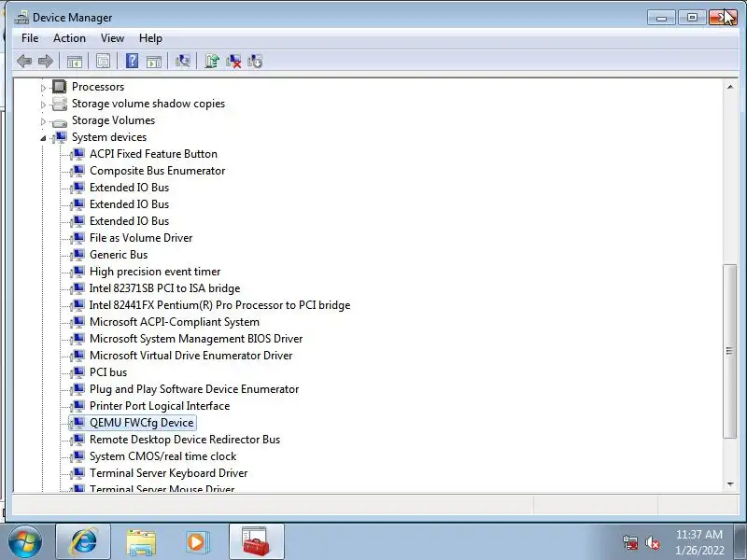The width and height of the screenshot is (747, 560).
Task: Open Internet Explorer from the taskbar
Action: point(83,542)
